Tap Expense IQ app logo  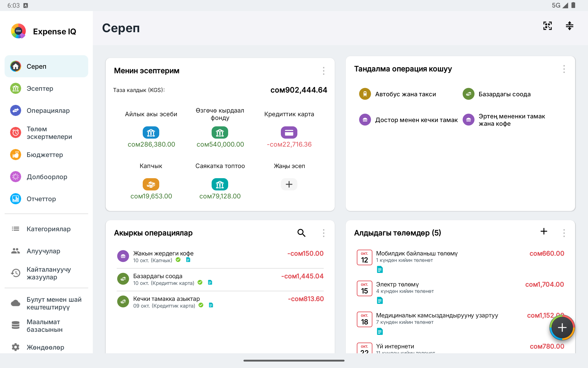(x=18, y=31)
